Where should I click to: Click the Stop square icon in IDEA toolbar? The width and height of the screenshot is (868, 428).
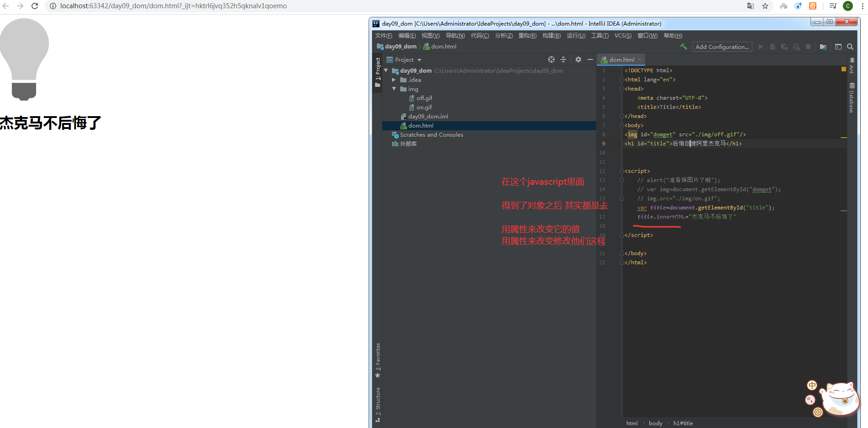(808, 47)
